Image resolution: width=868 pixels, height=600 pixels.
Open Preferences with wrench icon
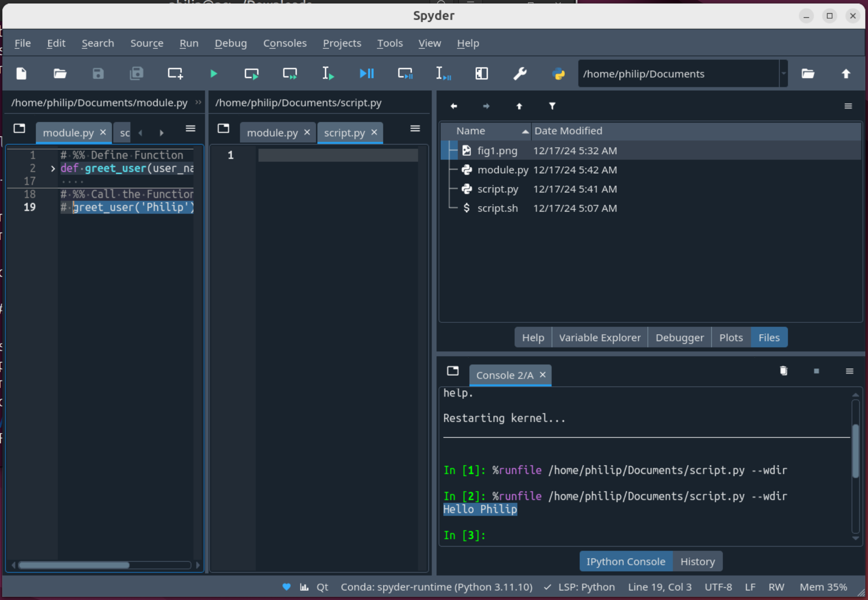pos(520,73)
